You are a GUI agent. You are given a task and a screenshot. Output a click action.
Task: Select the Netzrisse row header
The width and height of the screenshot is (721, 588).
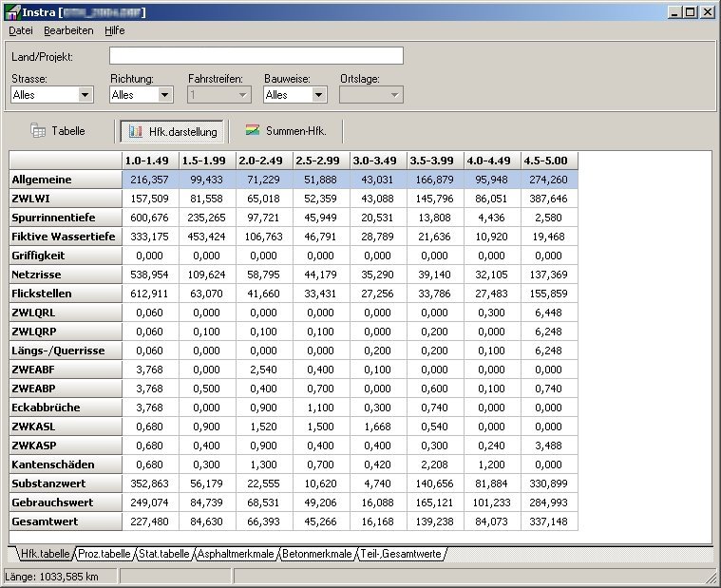[66, 275]
